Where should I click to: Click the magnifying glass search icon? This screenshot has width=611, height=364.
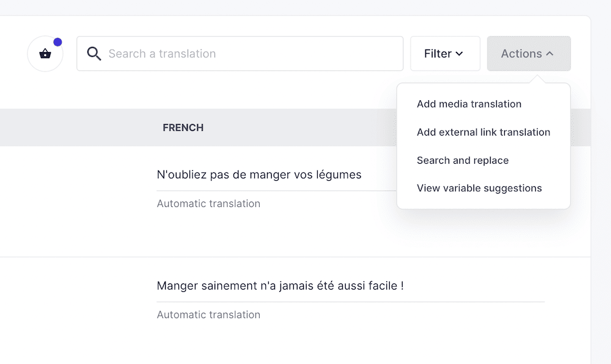(x=94, y=54)
